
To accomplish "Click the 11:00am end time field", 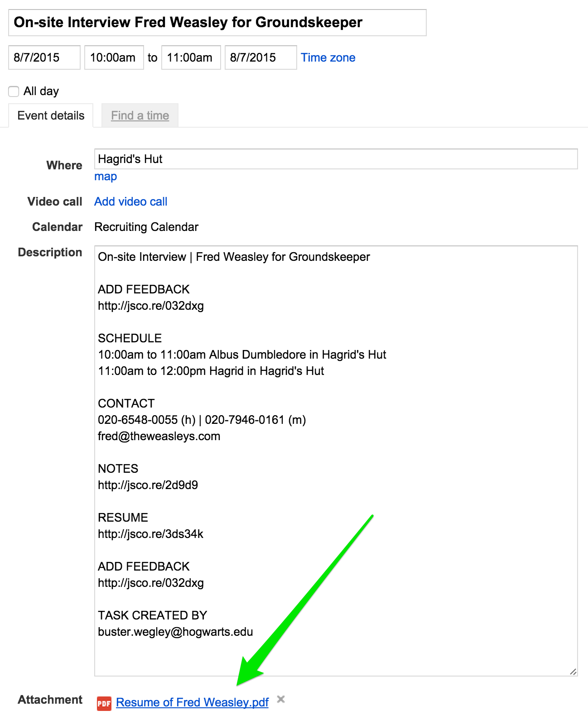I will 191,58.
